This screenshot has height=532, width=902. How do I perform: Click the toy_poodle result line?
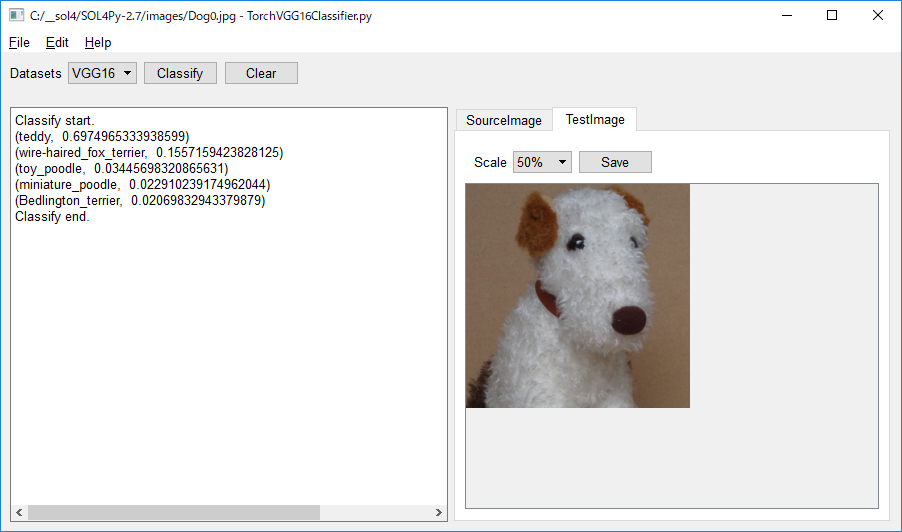pyautogui.click(x=121, y=169)
